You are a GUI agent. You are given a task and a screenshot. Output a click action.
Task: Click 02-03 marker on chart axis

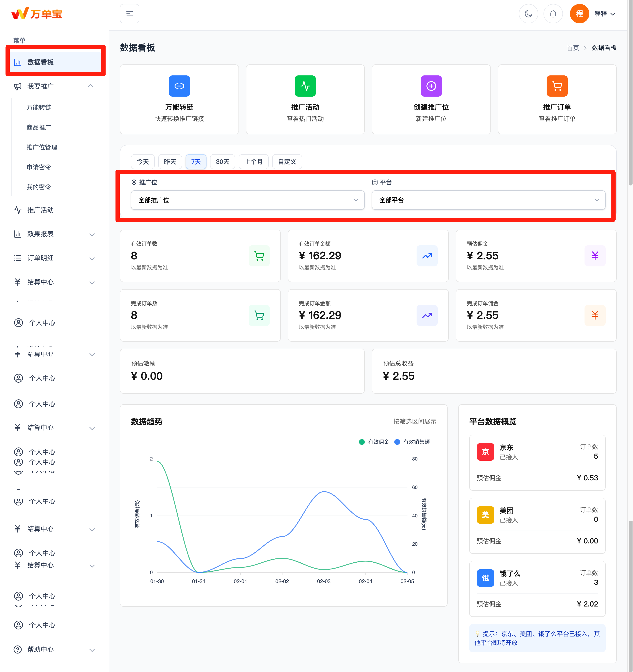pyautogui.click(x=324, y=581)
